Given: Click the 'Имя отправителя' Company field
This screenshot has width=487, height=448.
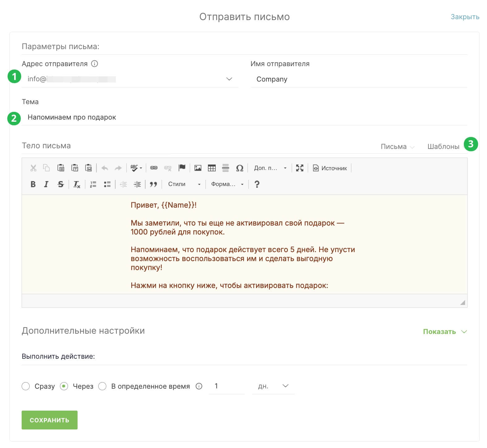Looking at the screenshot, I should (359, 79).
